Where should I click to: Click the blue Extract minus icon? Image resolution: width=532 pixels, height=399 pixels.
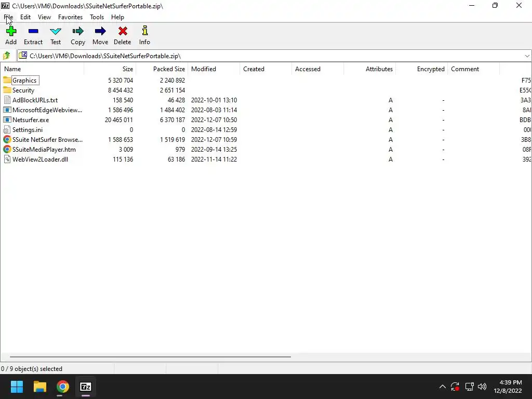tap(33, 31)
